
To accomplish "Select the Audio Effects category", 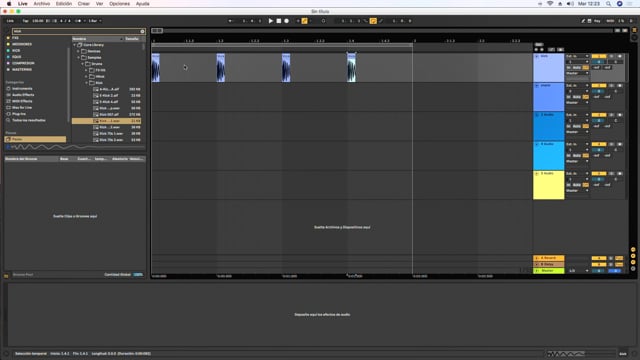I will pos(23,95).
